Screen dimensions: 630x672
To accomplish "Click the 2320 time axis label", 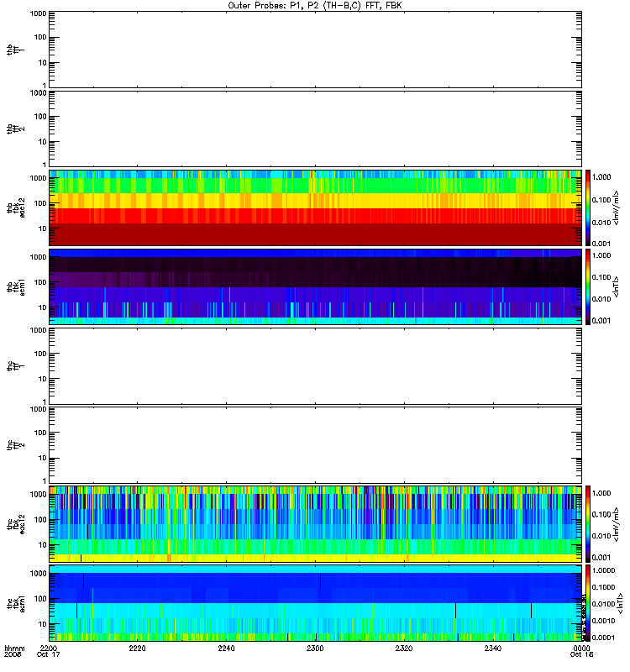I will tap(404, 648).
